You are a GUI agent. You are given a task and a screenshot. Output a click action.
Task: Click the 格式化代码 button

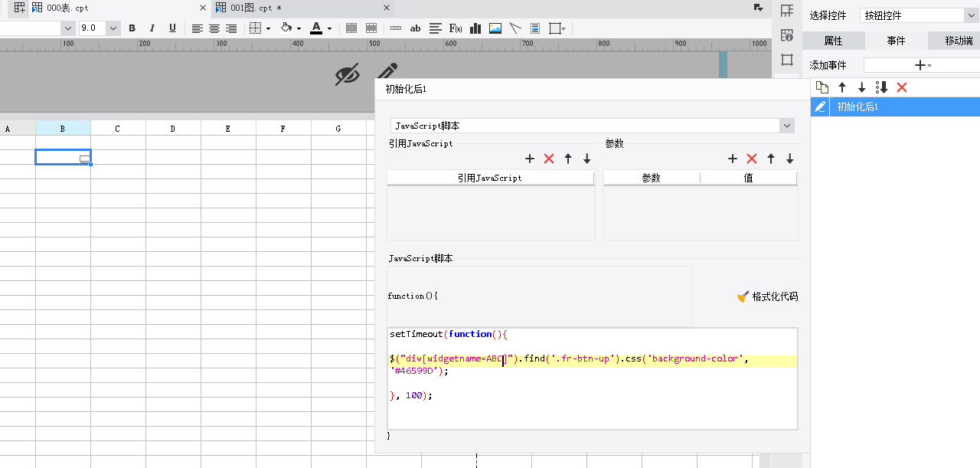tap(768, 296)
